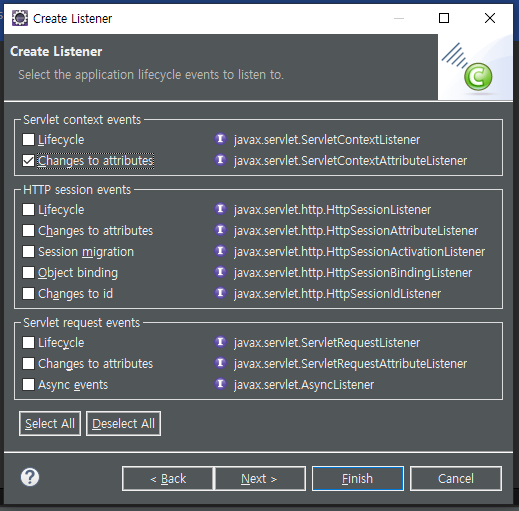This screenshot has width=519, height=511.
Task: Click javax.servlet.http.HttpSessionIdListener text
Action: [x=337, y=294]
